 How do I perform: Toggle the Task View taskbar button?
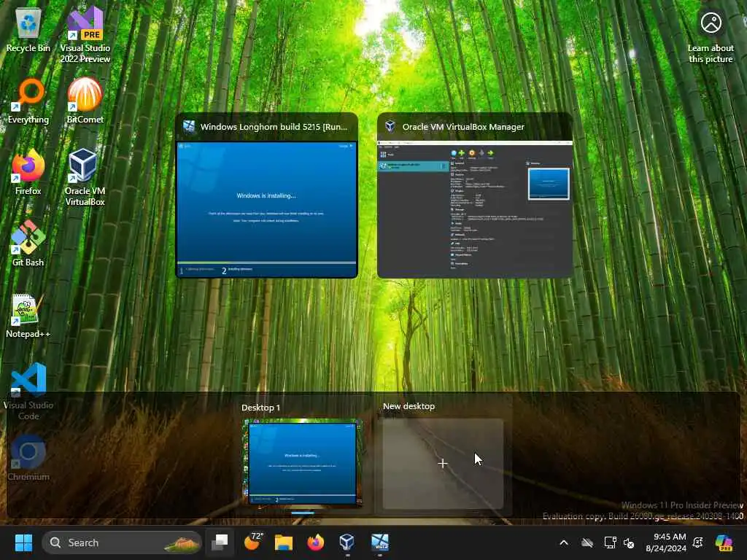coord(220,542)
